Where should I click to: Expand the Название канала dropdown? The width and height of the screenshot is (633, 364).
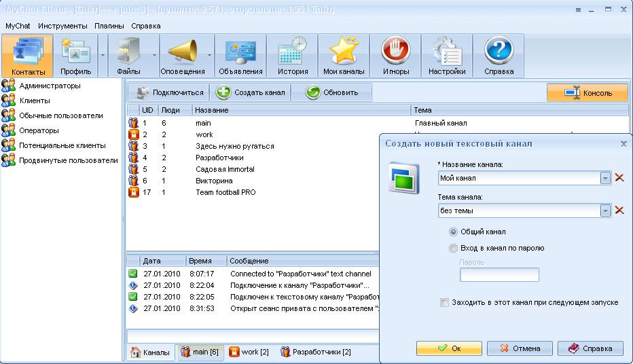(605, 178)
